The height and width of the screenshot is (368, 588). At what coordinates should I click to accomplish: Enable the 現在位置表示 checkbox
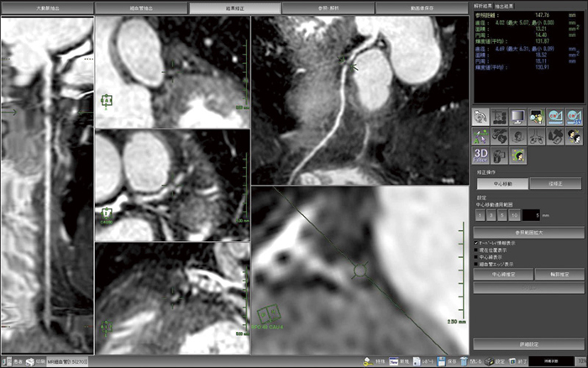click(476, 250)
